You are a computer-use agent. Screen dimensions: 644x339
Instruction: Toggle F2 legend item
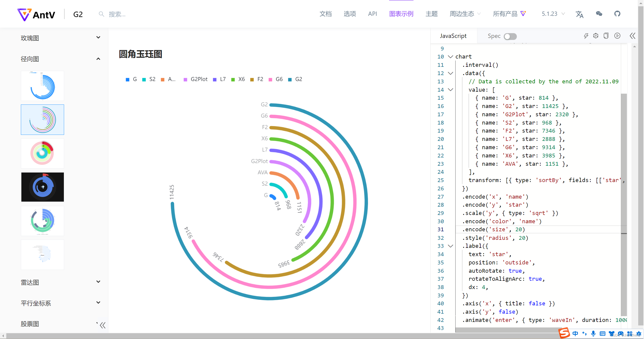[x=257, y=79]
